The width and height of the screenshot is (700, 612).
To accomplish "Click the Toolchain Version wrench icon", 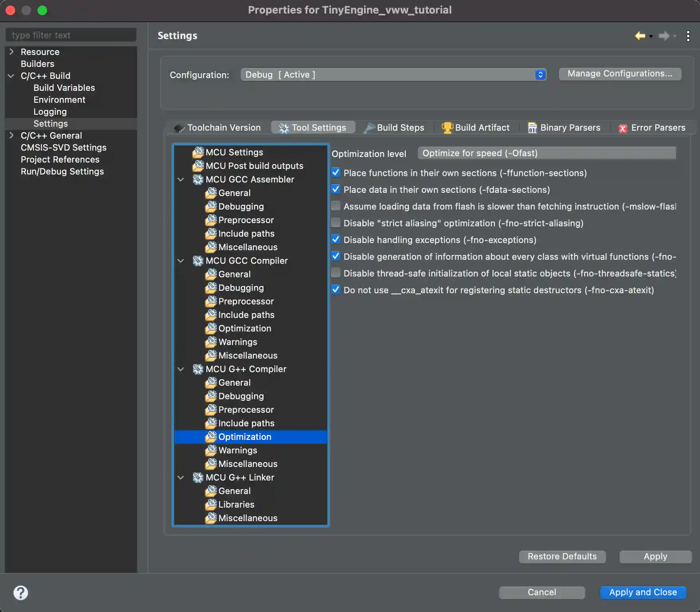I will (179, 127).
